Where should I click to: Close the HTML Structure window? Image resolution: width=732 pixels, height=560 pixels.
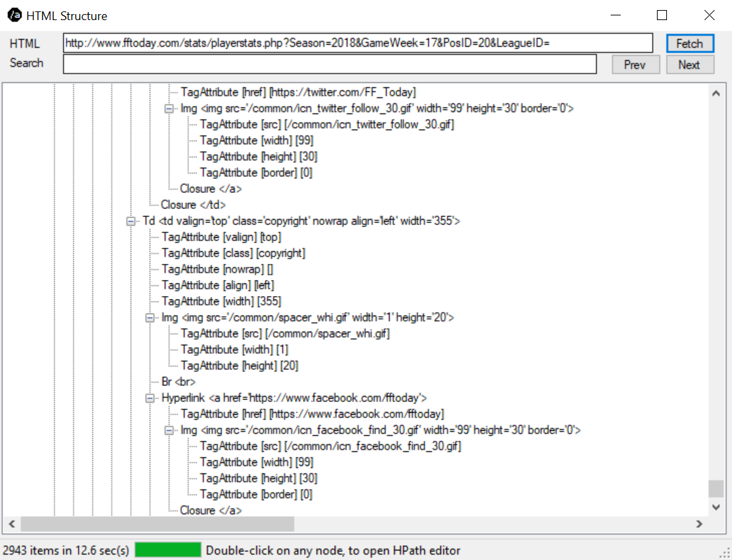coord(709,15)
